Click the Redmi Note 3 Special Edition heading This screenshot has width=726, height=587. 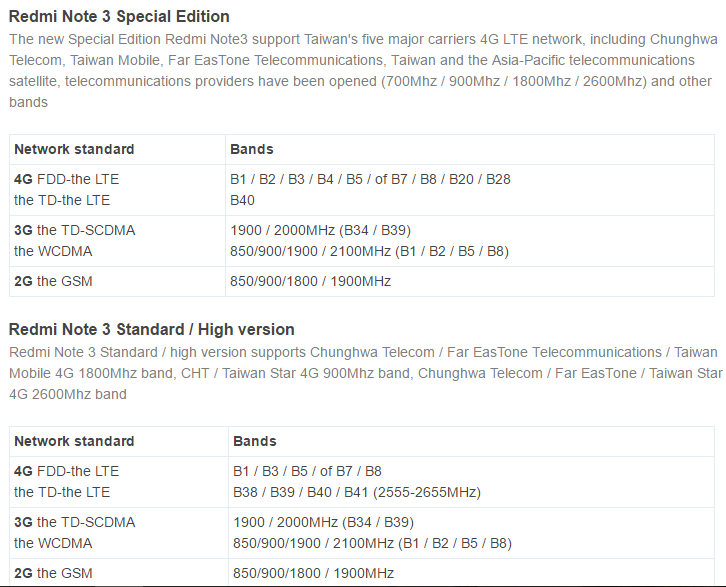(x=119, y=16)
